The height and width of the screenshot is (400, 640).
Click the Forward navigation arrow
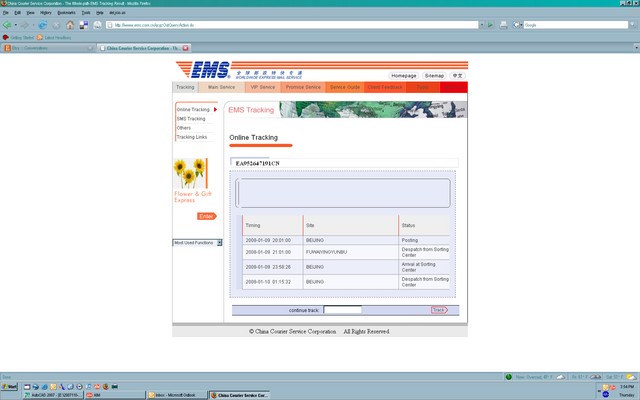click(x=24, y=25)
